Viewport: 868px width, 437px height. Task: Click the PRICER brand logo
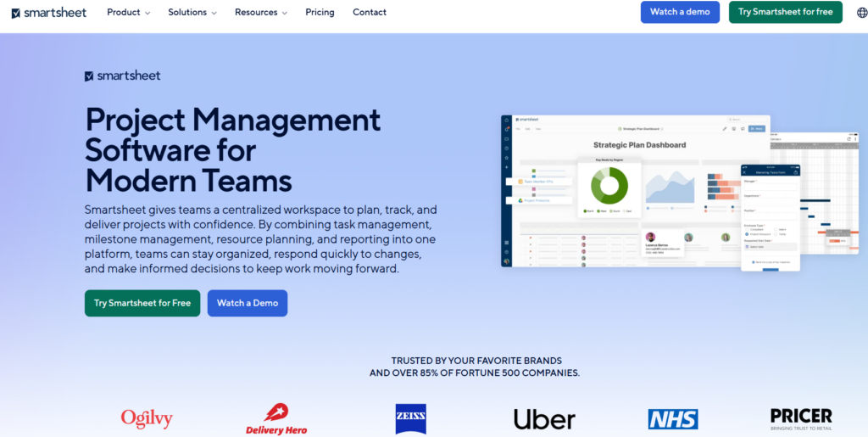(x=801, y=419)
